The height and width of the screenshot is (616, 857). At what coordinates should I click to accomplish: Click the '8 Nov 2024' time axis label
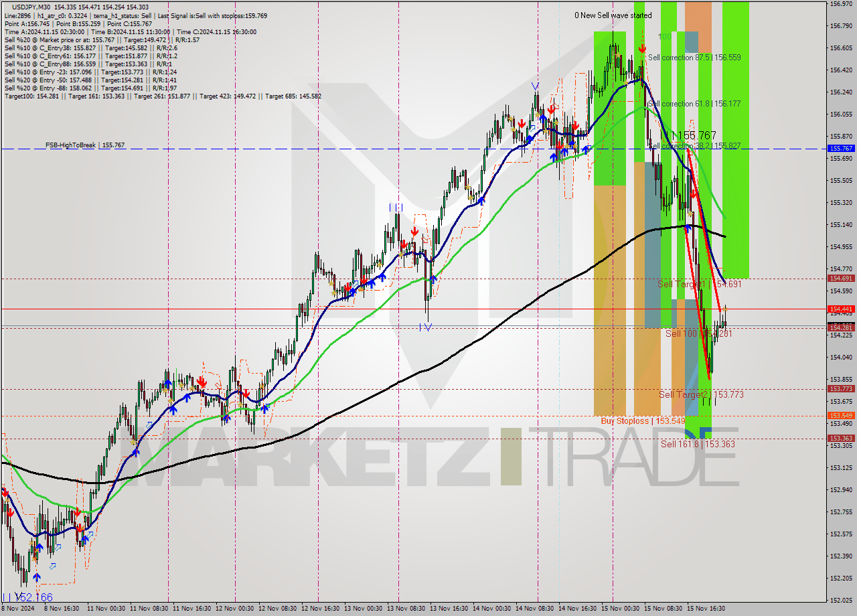(x=17, y=609)
